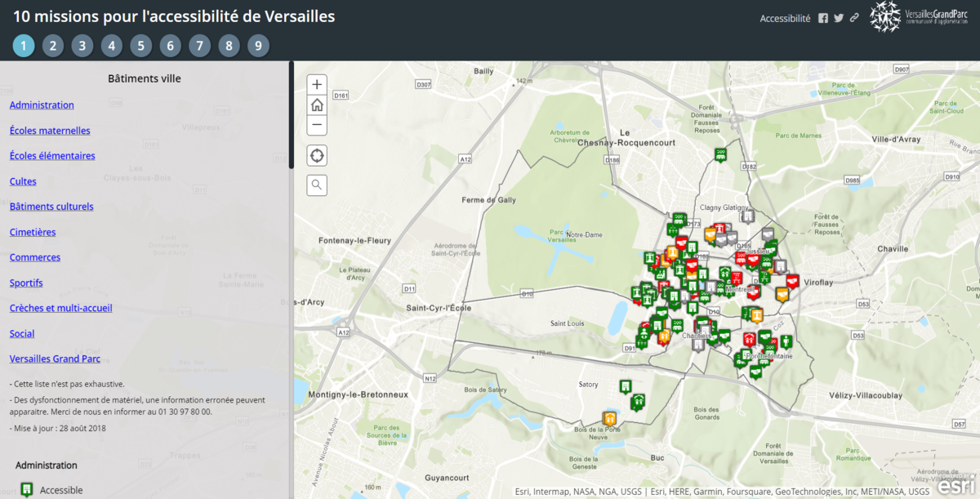Open the map search tool
Screen dimensions: 980x499
[317, 185]
